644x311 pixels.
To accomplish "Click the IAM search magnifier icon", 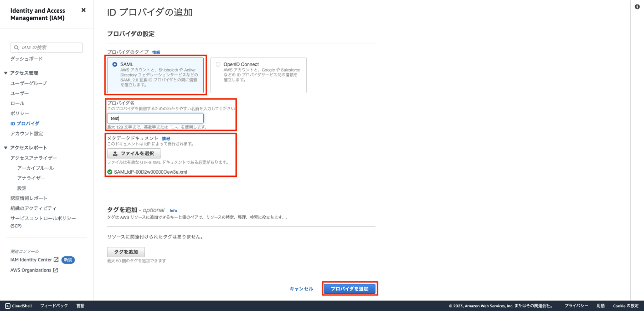I will 17,48.
